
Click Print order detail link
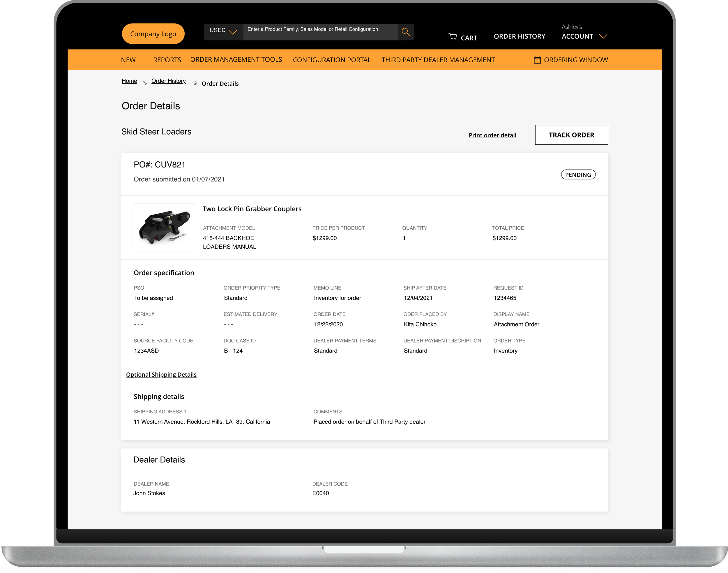tap(492, 135)
